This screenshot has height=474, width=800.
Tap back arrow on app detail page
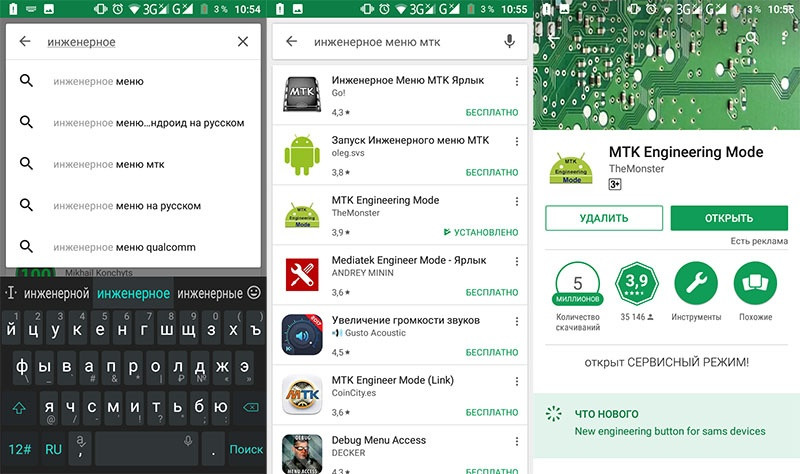(x=553, y=37)
